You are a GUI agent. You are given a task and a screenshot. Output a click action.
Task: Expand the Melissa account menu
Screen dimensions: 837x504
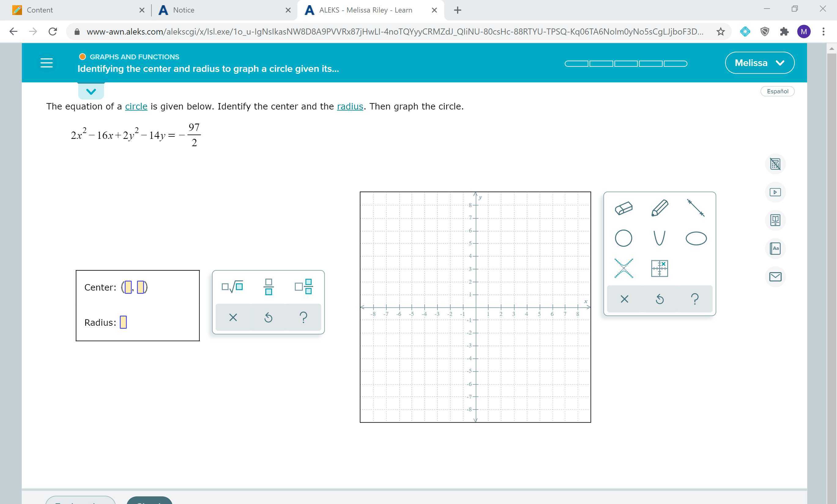click(760, 62)
